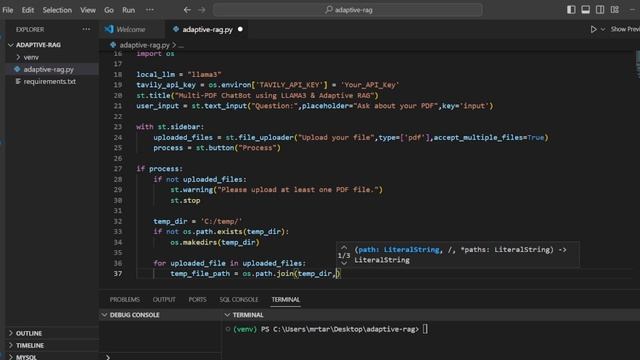Open the overflow menu ellipsis in menu bar

(x=150, y=10)
